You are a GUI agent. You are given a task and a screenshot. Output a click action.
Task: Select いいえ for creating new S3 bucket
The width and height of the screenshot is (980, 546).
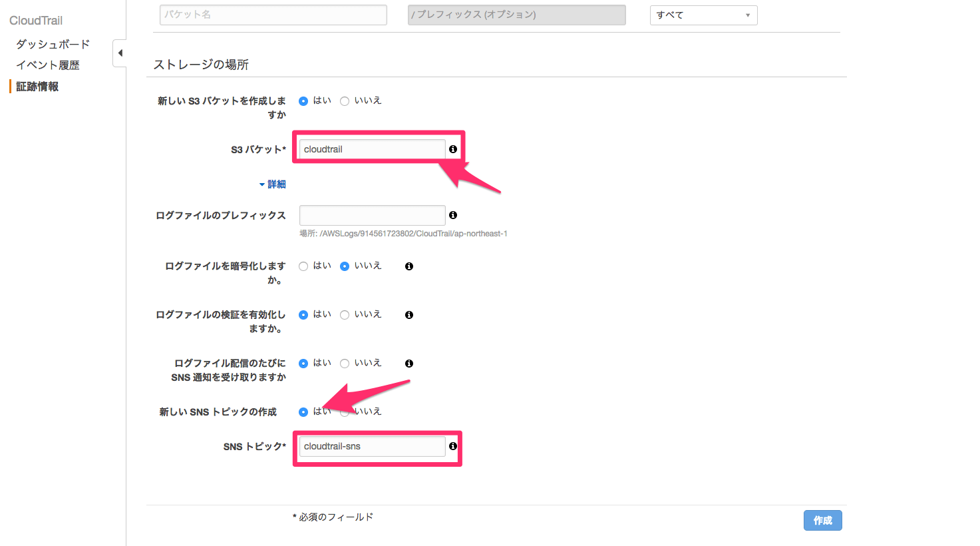(x=345, y=101)
